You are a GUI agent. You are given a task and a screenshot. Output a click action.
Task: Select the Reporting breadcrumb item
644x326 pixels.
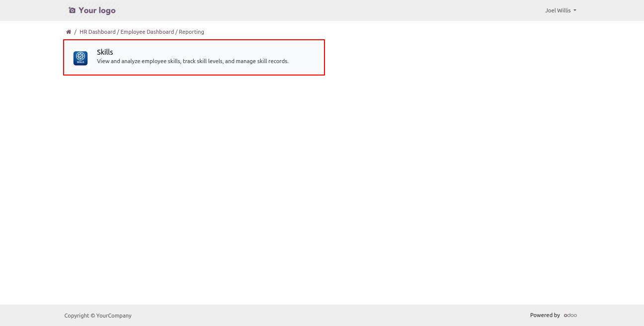click(191, 32)
